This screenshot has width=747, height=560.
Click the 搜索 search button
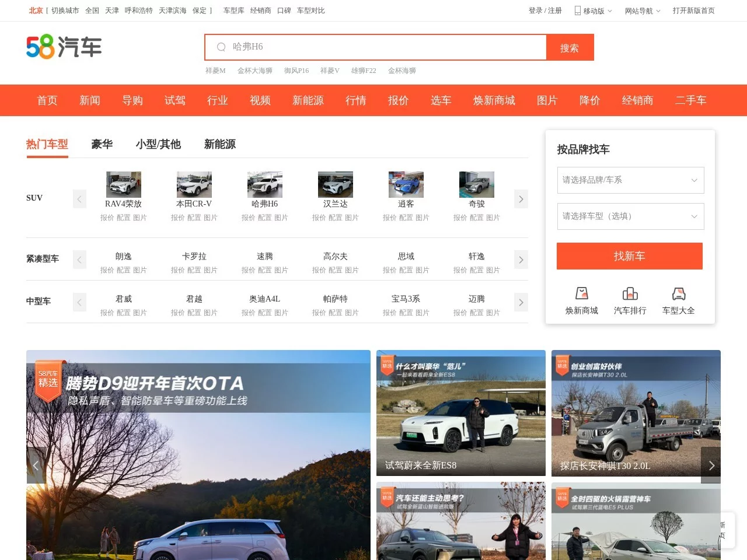click(570, 47)
